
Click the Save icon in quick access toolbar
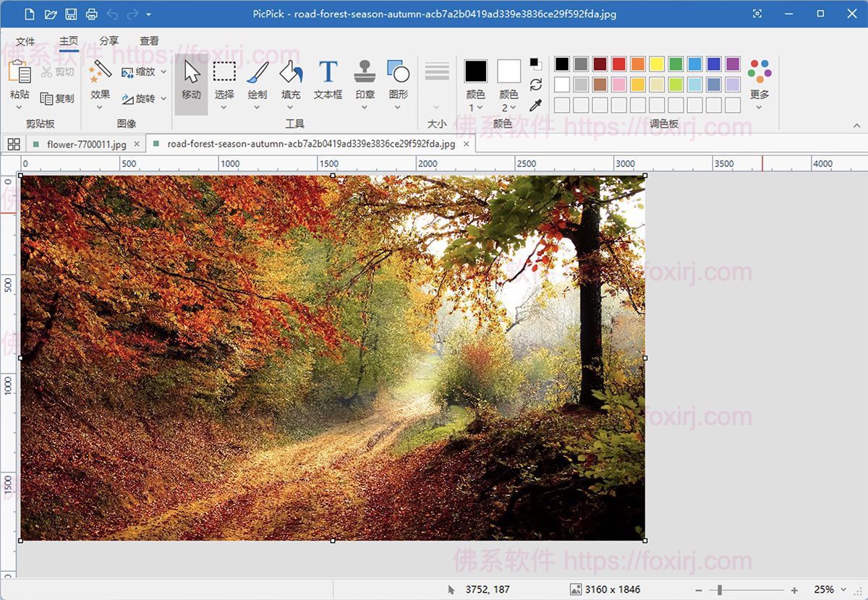pyautogui.click(x=71, y=13)
